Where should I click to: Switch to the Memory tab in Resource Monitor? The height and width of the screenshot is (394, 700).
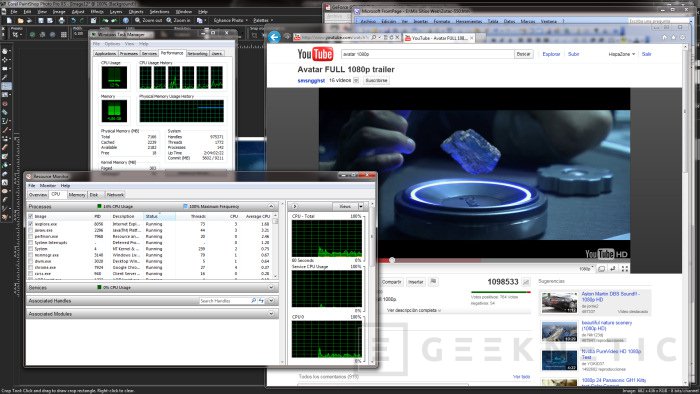pyautogui.click(x=77, y=195)
